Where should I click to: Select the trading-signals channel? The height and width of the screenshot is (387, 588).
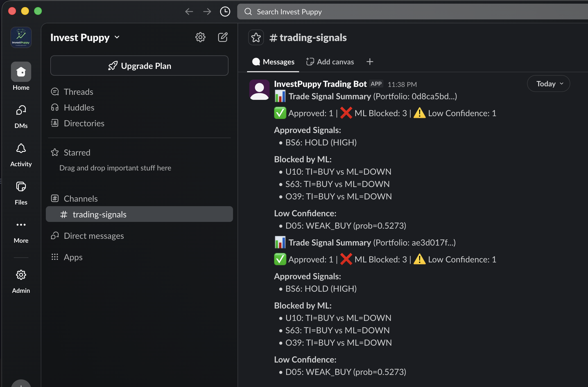tap(139, 214)
